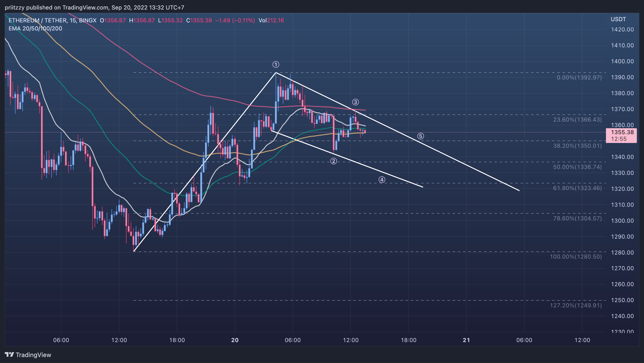Click the '50.00%(1336.74)' Fibonacci label
This screenshot has height=363, width=644.
pos(577,167)
